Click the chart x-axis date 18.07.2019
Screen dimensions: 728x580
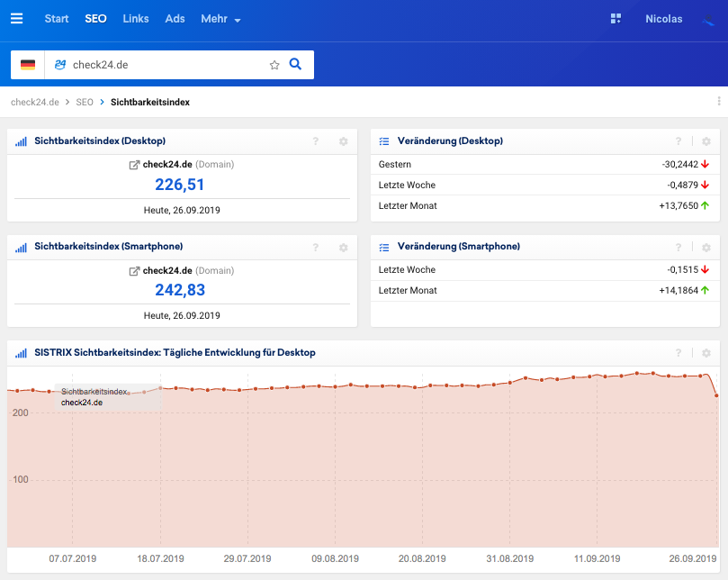click(x=160, y=558)
